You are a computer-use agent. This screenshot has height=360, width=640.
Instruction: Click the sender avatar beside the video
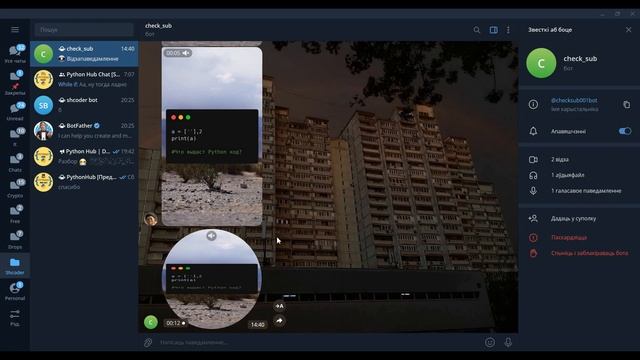coord(151,219)
